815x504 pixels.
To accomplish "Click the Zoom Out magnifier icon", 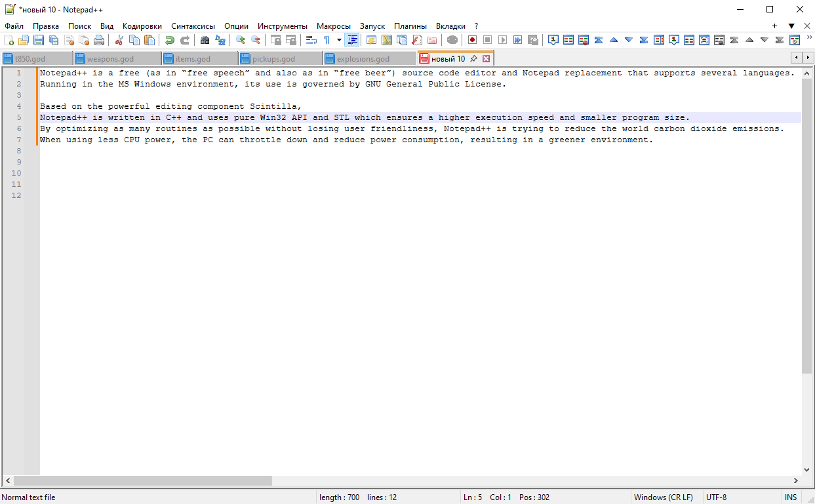I will click(x=256, y=40).
